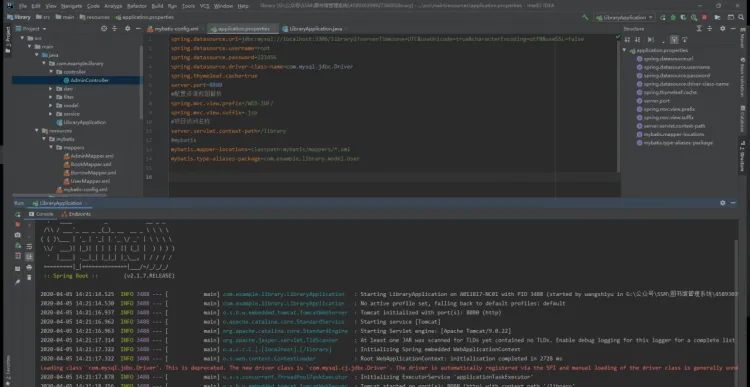Click Rerun icon in Run panel
This screenshot has width=750, height=387.
click(x=18, y=215)
